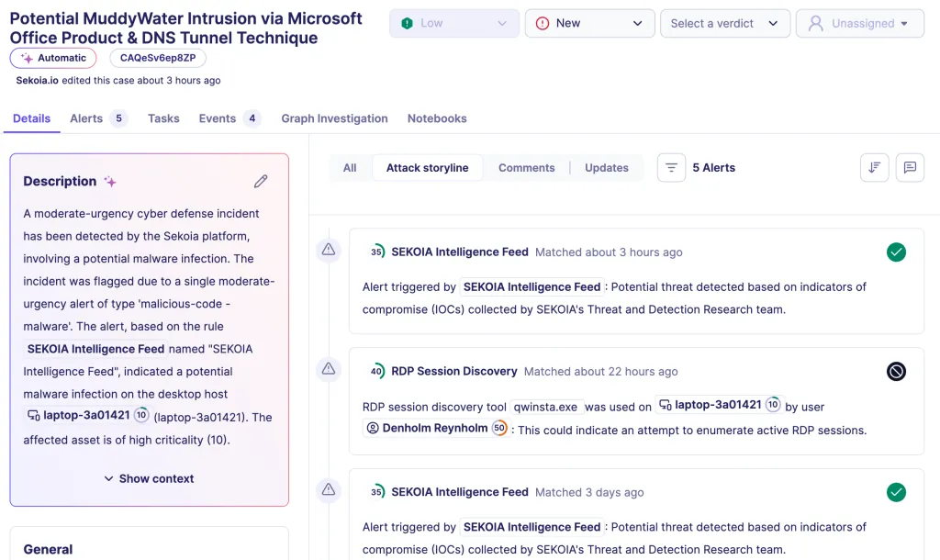Click the Automatic tag badge
This screenshot has width=940, height=560.
point(53,58)
